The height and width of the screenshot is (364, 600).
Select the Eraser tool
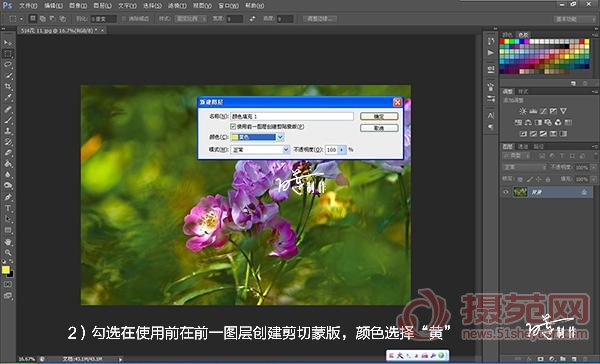pyautogui.click(x=8, y=153)
